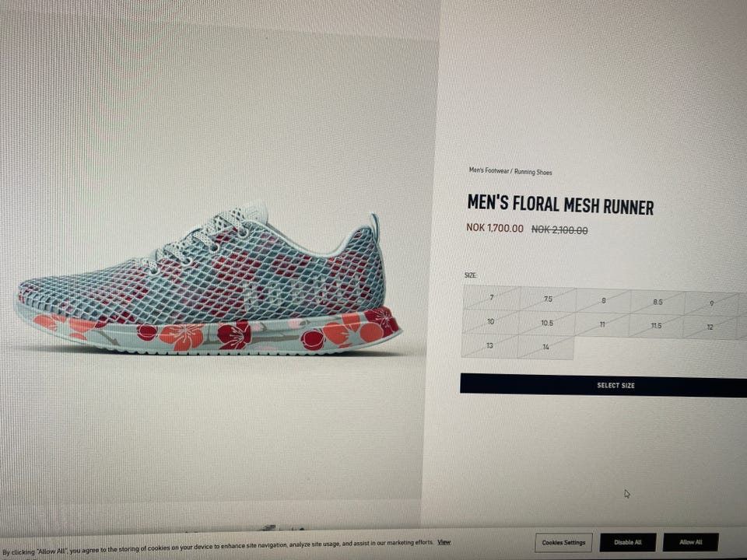Select size 8.5 box
Viewport: 747px width, 560px height.
point(658,302)
